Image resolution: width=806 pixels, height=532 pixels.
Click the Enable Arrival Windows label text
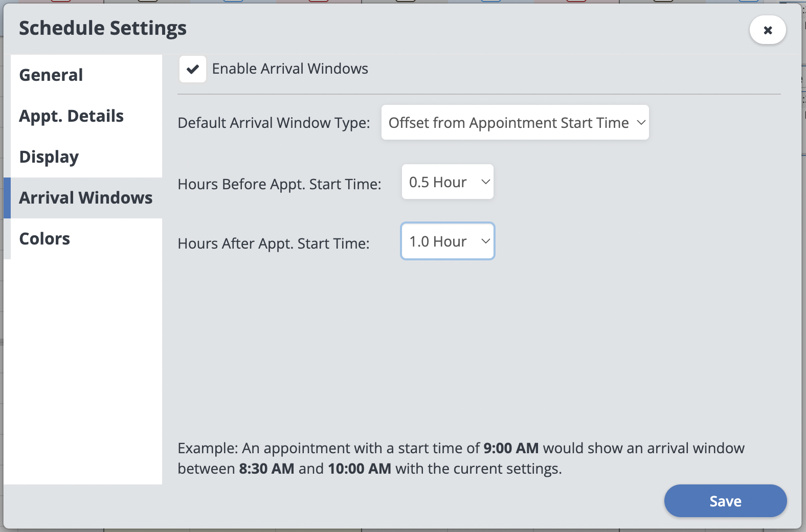[290, 69]
